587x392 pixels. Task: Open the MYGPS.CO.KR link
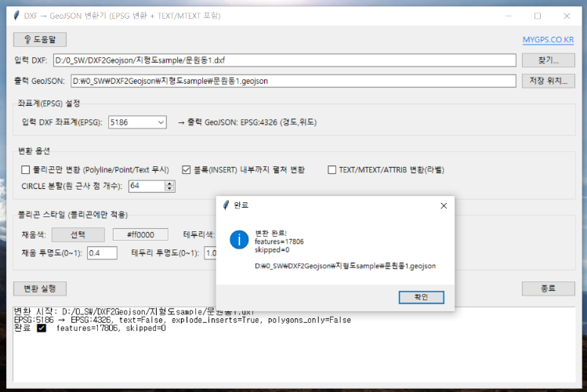point(549,39)
